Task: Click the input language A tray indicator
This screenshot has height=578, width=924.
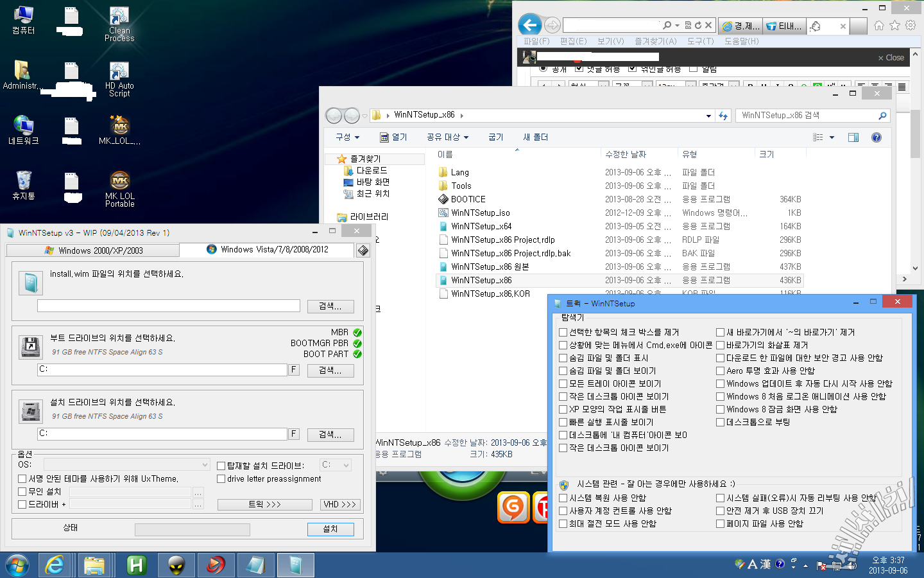Action: click(x=753, y=564)
